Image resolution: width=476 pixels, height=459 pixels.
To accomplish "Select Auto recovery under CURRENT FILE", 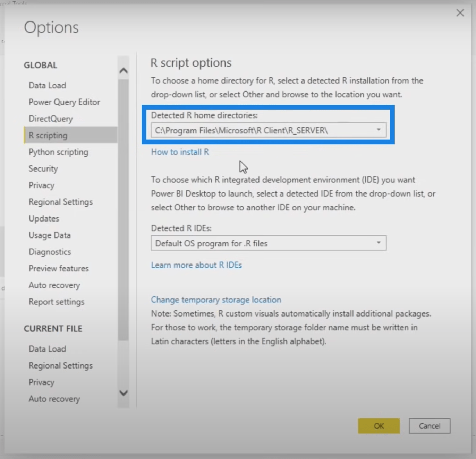I will tap(54, 399).
